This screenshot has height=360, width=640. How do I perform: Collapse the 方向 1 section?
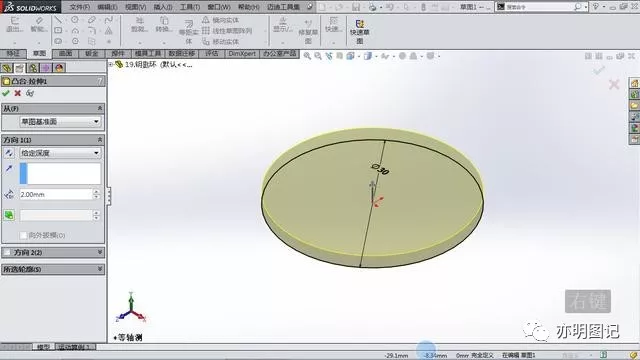[100, 140]
